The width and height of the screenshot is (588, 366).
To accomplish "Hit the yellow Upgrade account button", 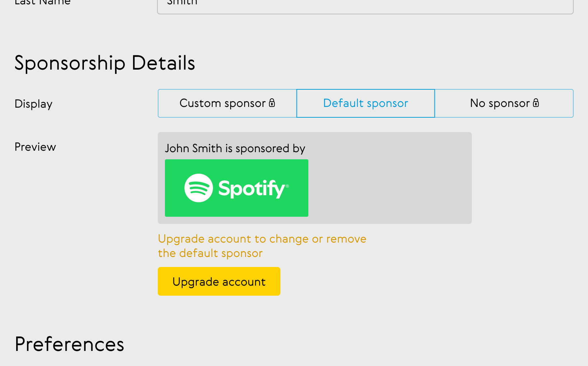I will pos(219,281).
